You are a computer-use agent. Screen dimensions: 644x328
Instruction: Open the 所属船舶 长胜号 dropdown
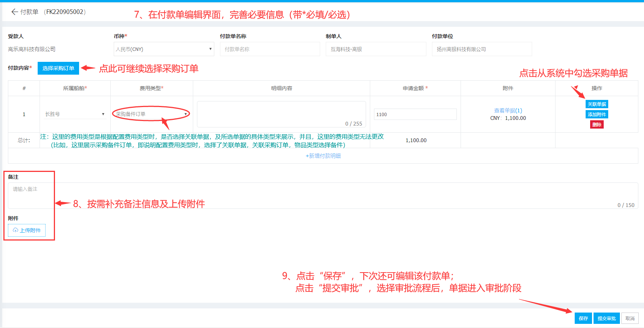point(75,114)
